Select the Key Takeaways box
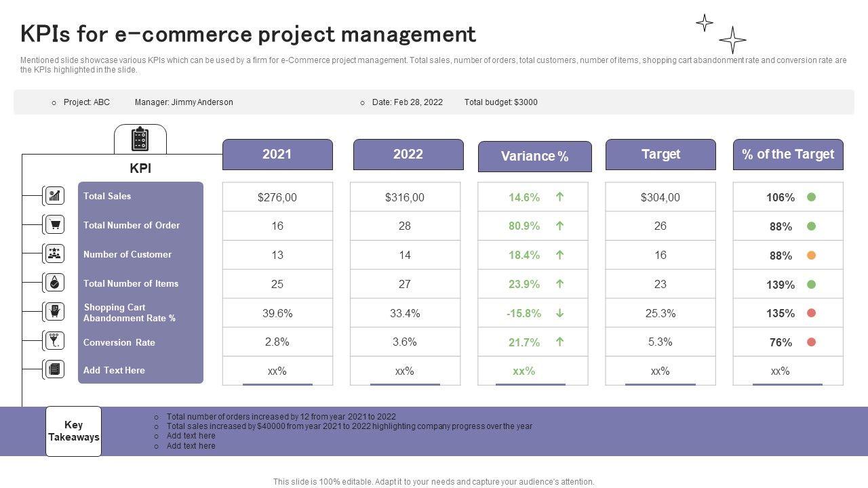 point(73,431)
